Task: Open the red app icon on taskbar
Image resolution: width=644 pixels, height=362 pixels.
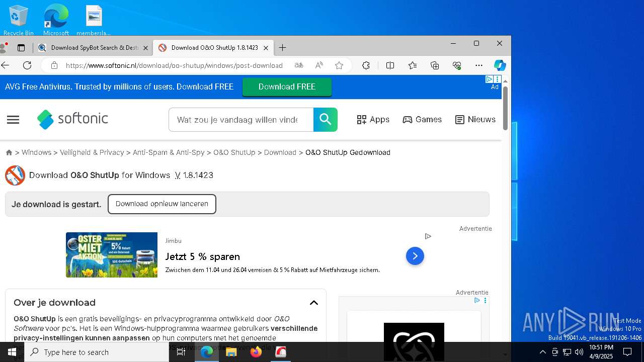Action: (281, 352)
